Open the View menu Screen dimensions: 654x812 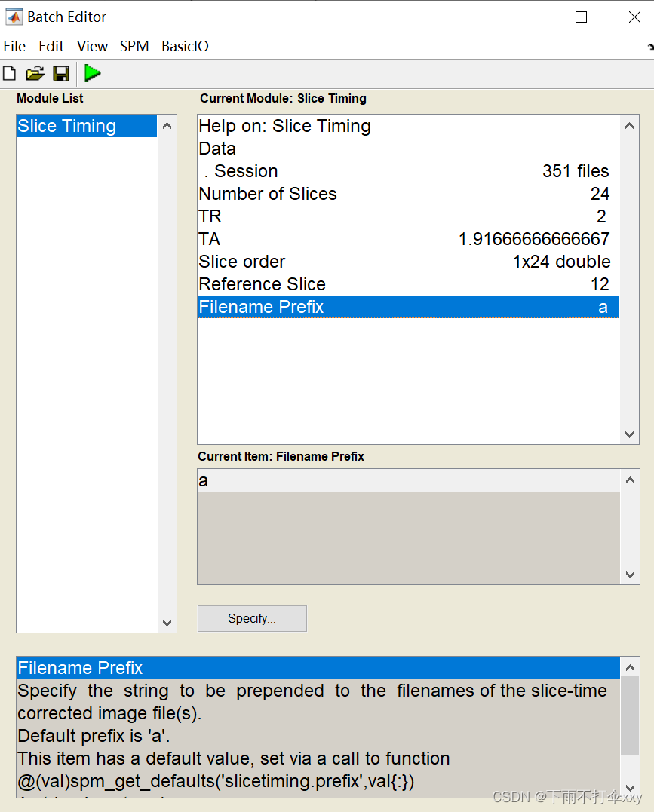coord(92,47)
